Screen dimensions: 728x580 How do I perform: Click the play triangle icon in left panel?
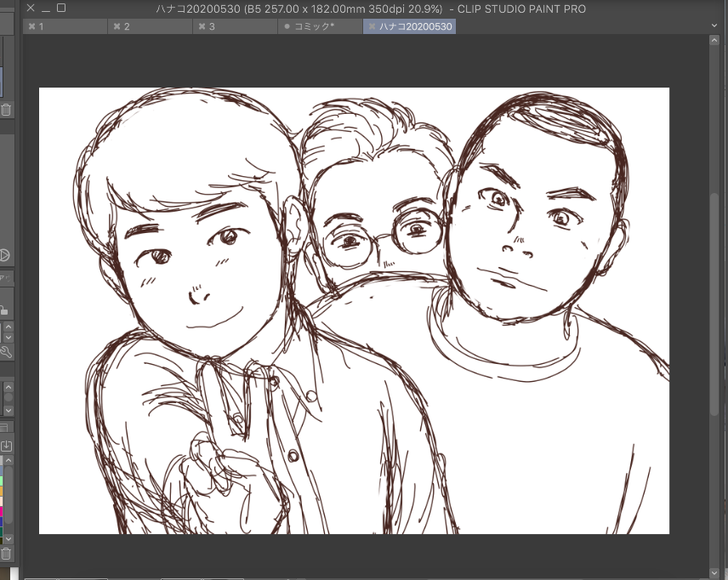[x=4, y=255]
